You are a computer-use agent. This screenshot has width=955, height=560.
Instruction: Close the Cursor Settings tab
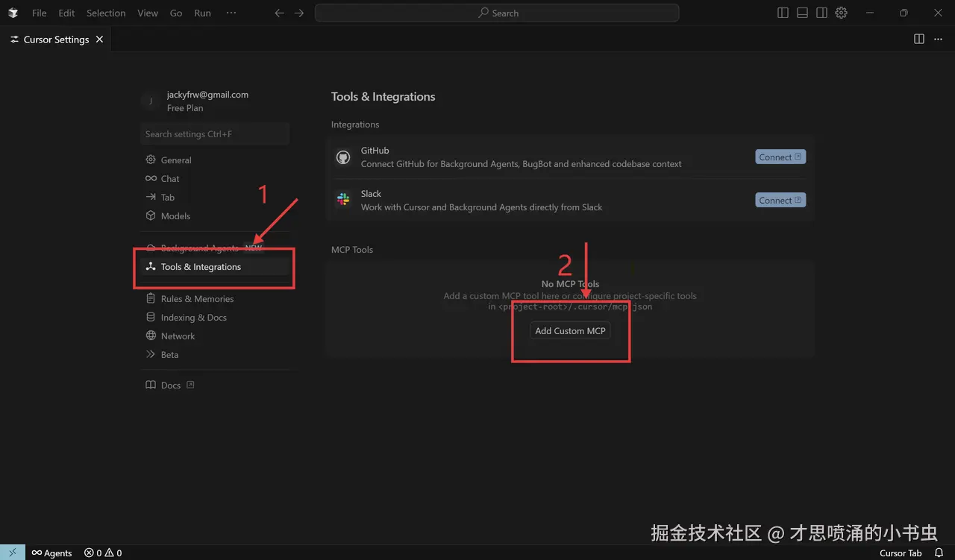[100, 40]
